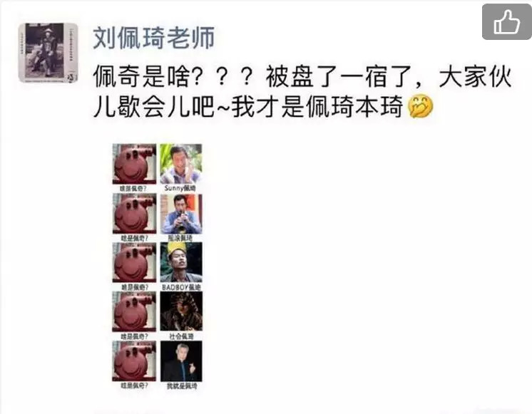Open the topmost red pig blower thumbnail

[134, 164]
